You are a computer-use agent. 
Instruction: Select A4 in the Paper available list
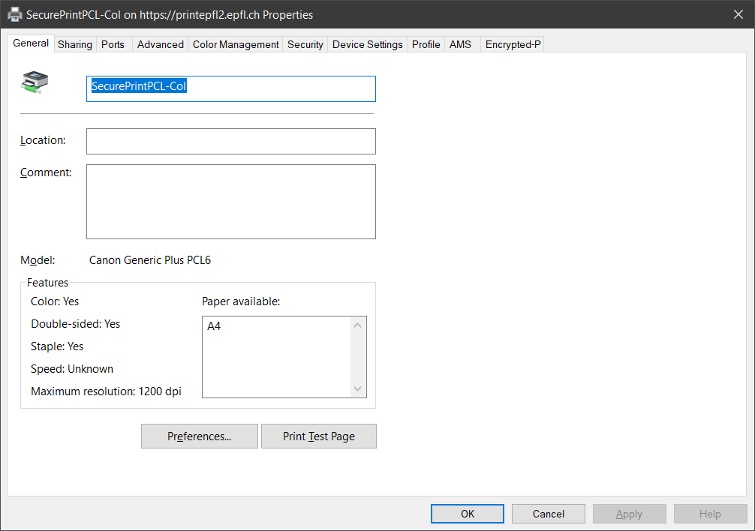(215, 327)
